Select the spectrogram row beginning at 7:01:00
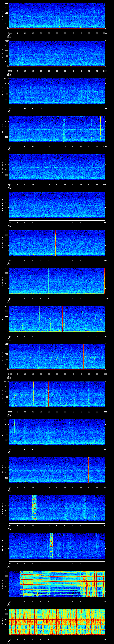 tap(57, 357)
